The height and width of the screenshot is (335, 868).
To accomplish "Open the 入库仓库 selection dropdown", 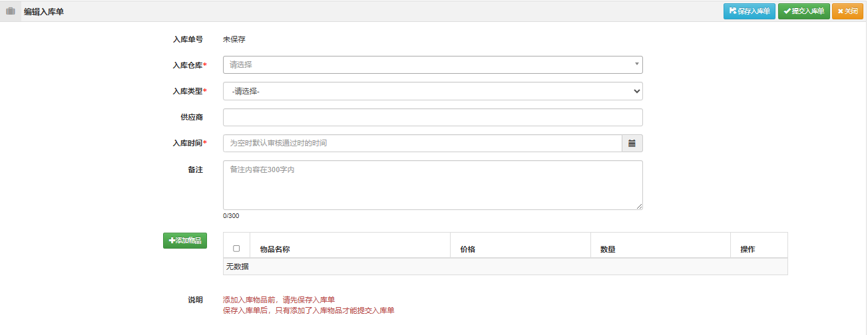I will [433, 64].
